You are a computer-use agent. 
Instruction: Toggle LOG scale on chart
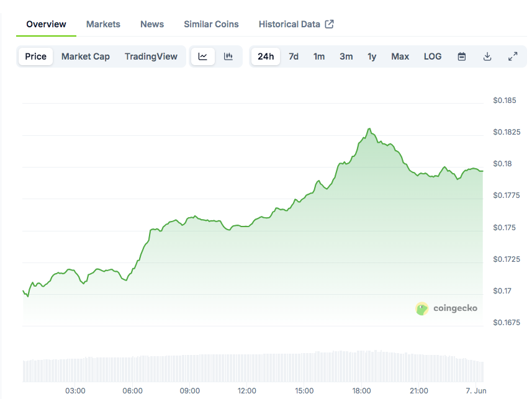433,56
